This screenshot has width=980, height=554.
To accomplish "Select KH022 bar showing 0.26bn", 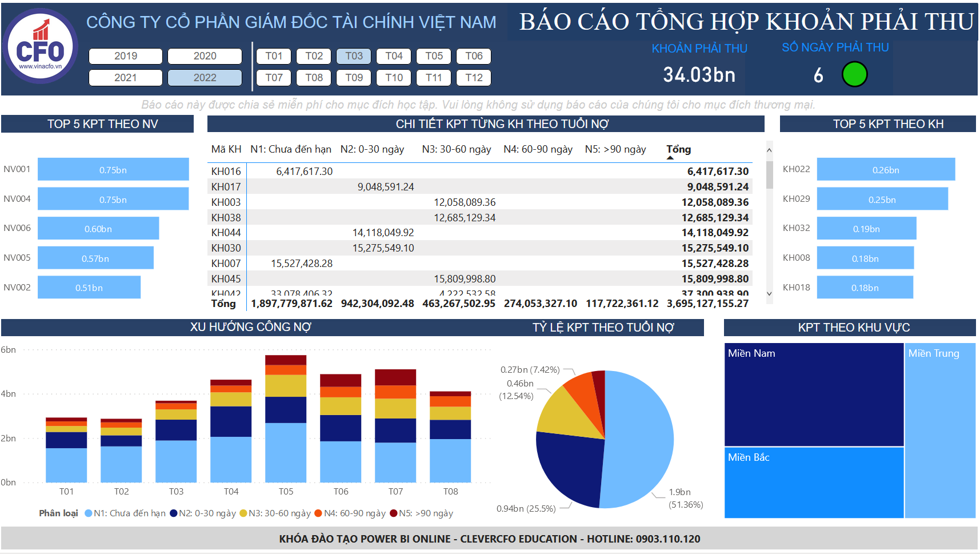I will [886, 169].
